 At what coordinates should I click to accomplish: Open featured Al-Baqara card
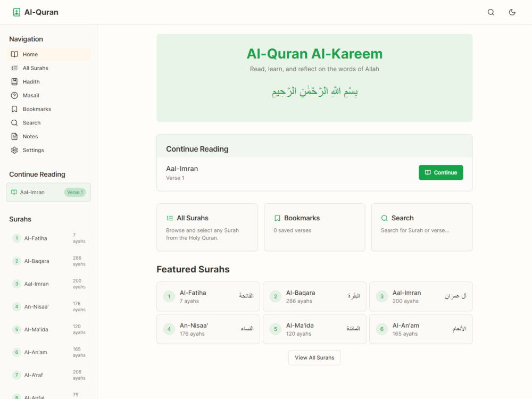point(314,296)
